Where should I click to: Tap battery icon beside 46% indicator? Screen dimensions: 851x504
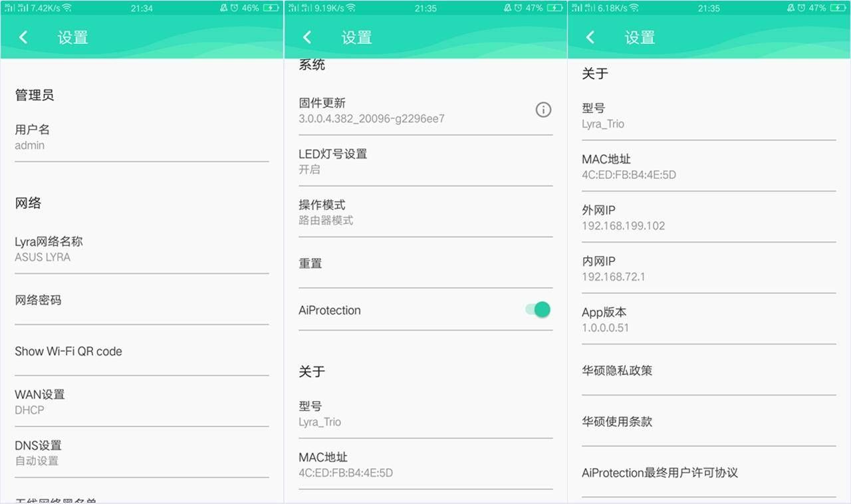pyautogui.click(x=271, y=8)
